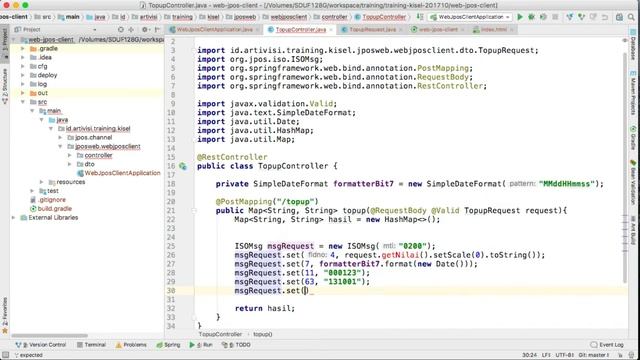Screen dimensions: 640x360
Task: Open Gradle tool window on right edge
Action: click(x=633, y=138)
